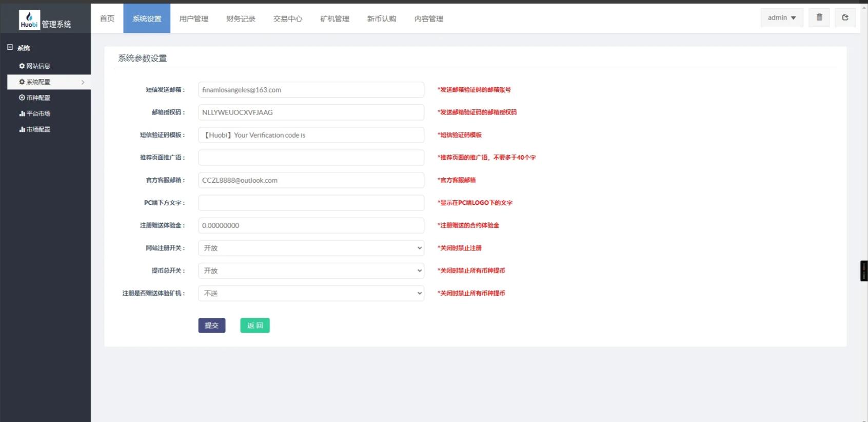Image resolution: width=868 pixels, height=422 pixels.
Task: Open the 注册是否赠送体验矿机 dropdown
Action: tap(311, 293)
